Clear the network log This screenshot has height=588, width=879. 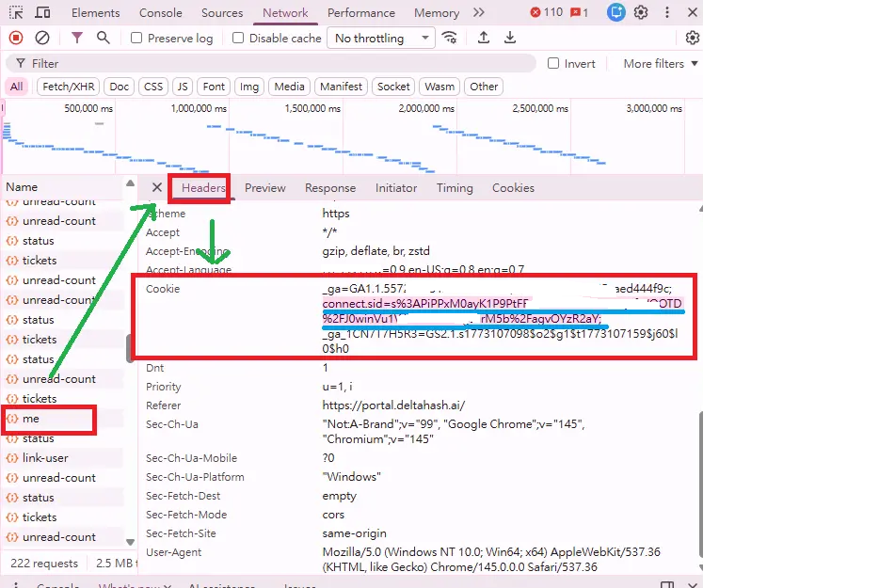42,38
